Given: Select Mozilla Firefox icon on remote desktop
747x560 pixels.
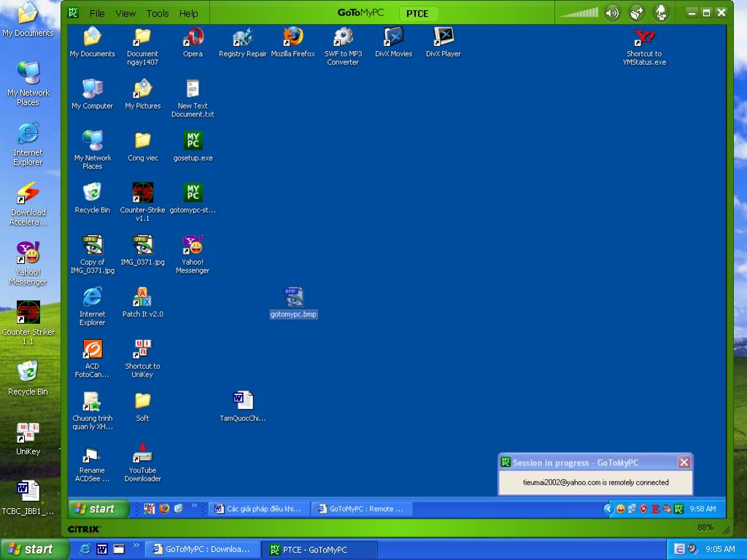Looking at the screenshot, I should 293,43.
